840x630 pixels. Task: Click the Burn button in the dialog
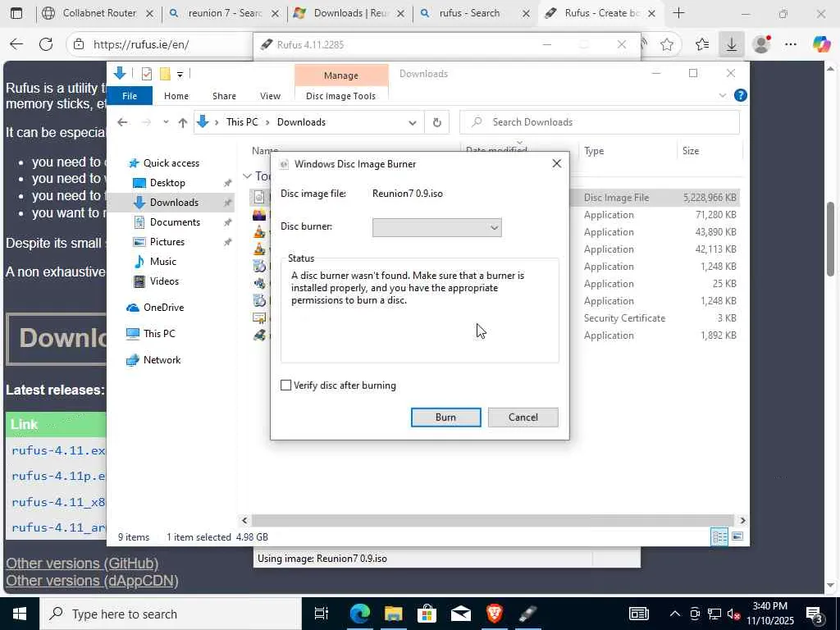point(445,418)
